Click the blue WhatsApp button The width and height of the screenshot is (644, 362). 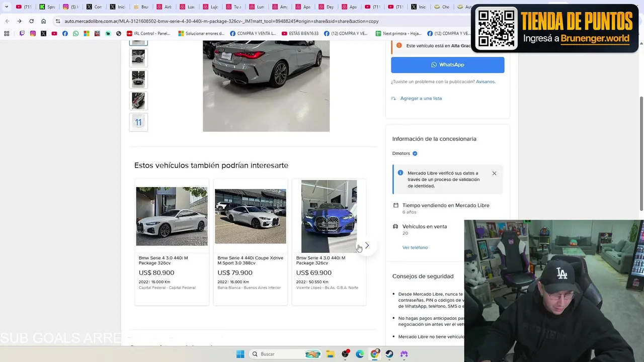click(447, 65)
